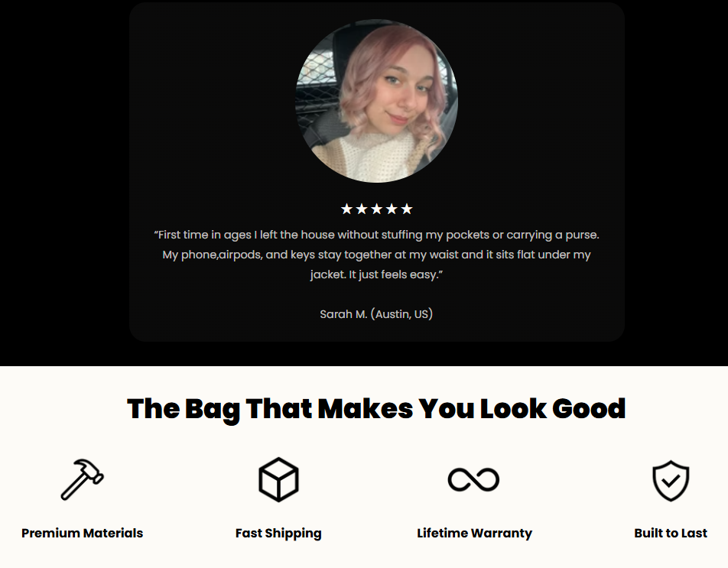Select the Fast Shipping label
The height and width of the screenshot is (568, 728).
click(x=278, y=533)
